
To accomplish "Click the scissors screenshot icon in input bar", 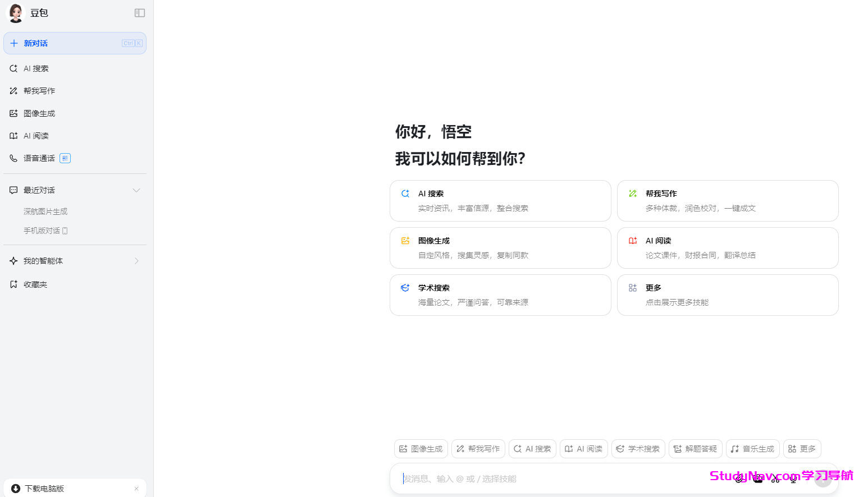I will pos(775,478).
